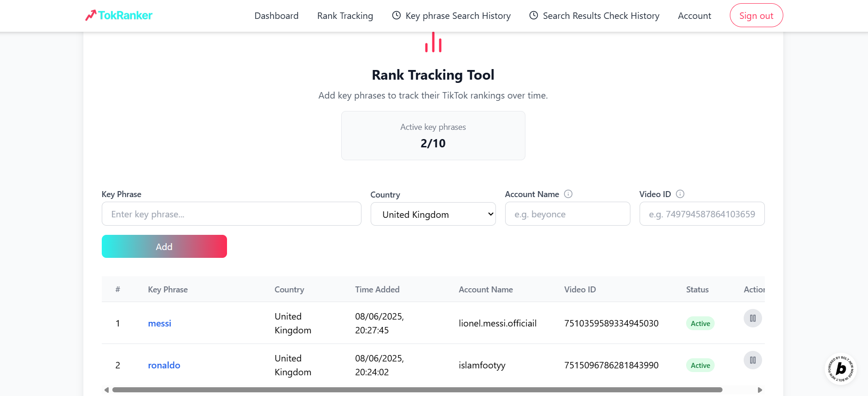Image resolution: width=868 pixels, height=396 pixels.
Task: Open Key phrase Search History
Action: click(451, 16)
